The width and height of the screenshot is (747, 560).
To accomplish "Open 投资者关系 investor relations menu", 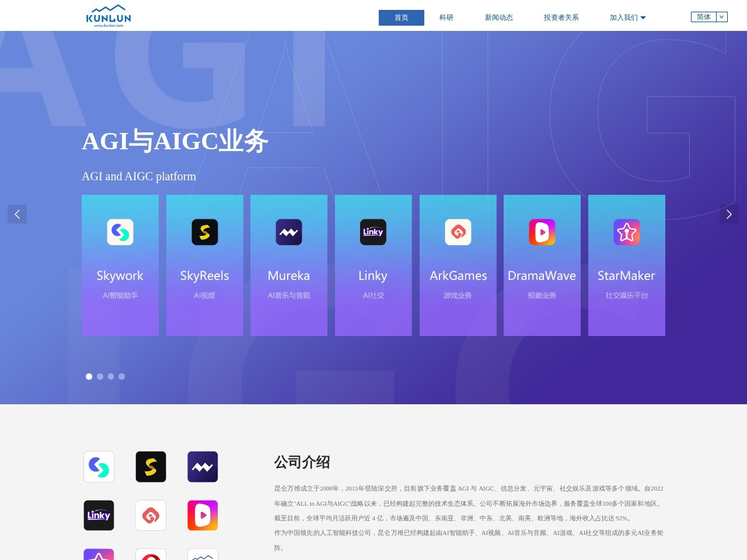I will 561,17.
